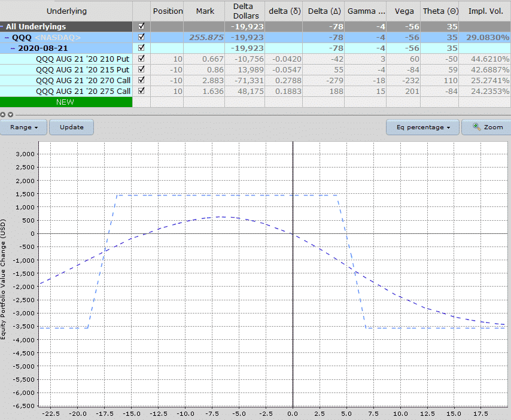This screenshot has height=420, width=511.
Task: Click the panel expand down-arrow icon
Action: pos(10,115)
